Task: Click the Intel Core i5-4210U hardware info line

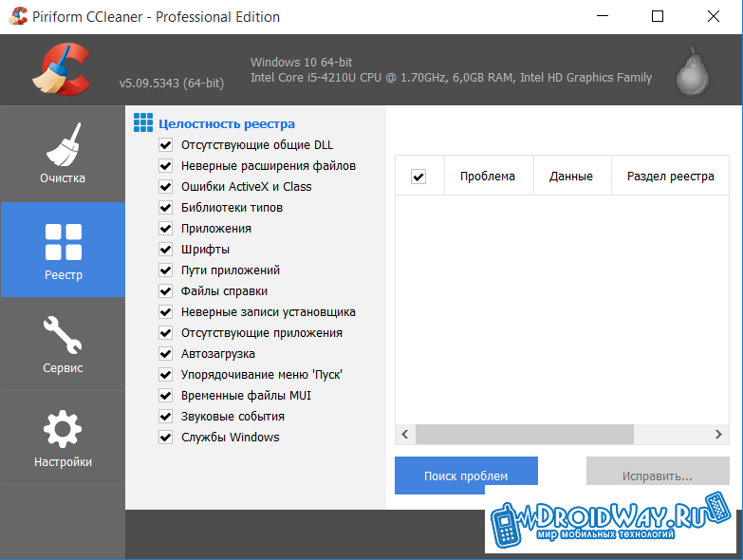Action: (451, 77)
